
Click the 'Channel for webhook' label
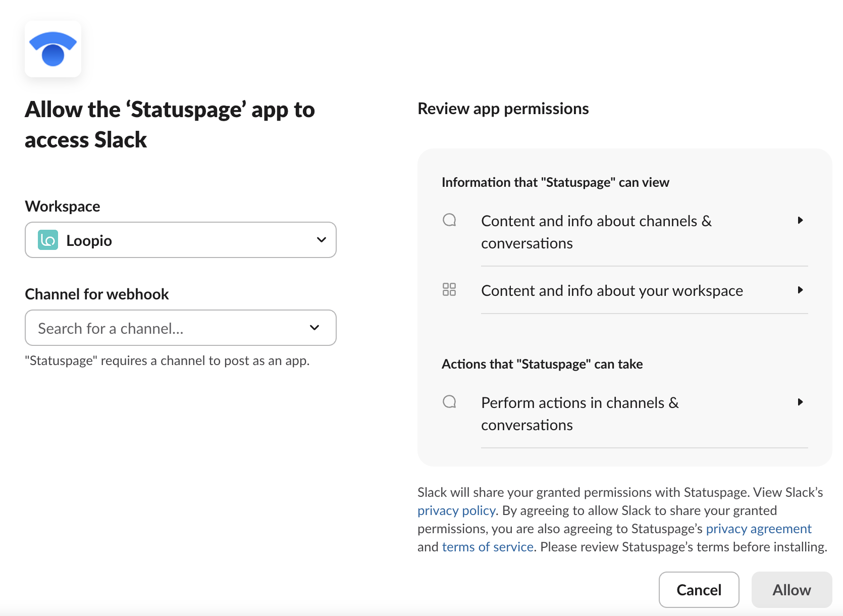point(97,294)
